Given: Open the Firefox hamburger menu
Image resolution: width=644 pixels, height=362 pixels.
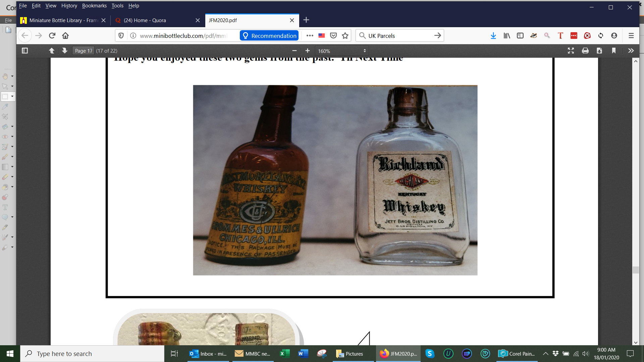Looking at the screenshot, I should pyautogui.click(x=631, y=36).
